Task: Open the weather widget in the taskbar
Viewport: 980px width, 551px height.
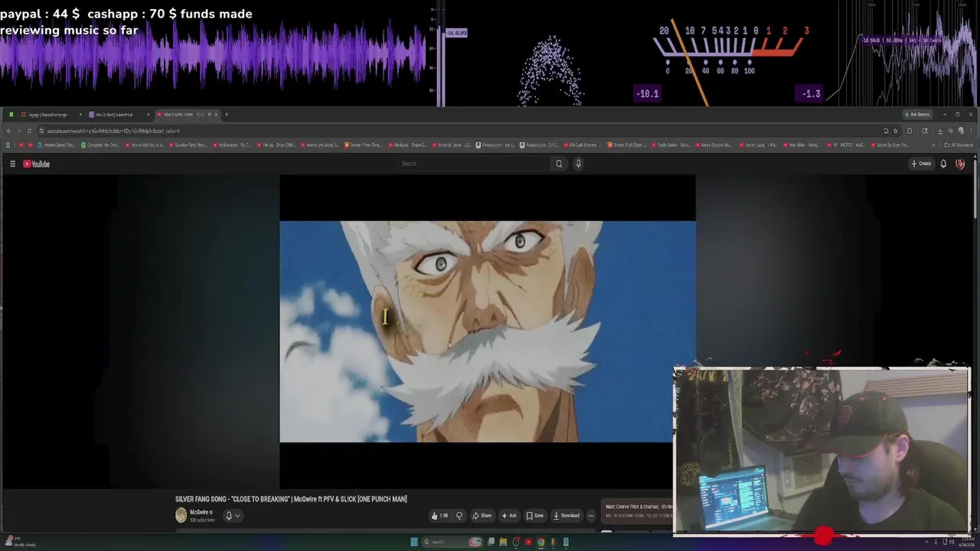Action: tap(19, 542)
